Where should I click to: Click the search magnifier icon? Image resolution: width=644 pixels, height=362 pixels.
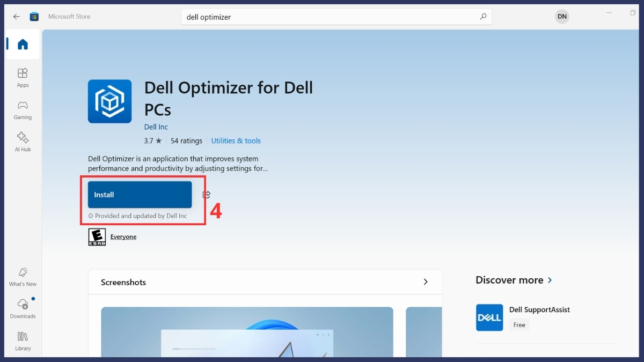(x=483, y=17)
